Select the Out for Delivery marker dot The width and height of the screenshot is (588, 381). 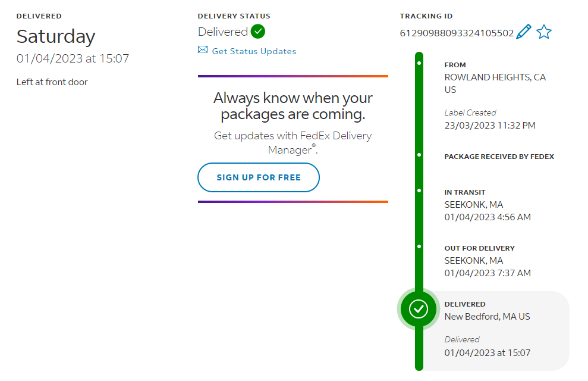[419, 246]
